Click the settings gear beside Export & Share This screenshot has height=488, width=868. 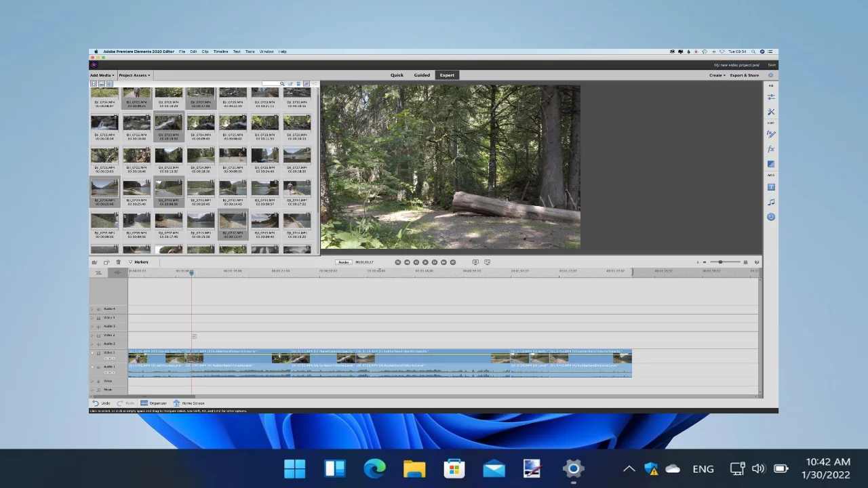[770, 75]
